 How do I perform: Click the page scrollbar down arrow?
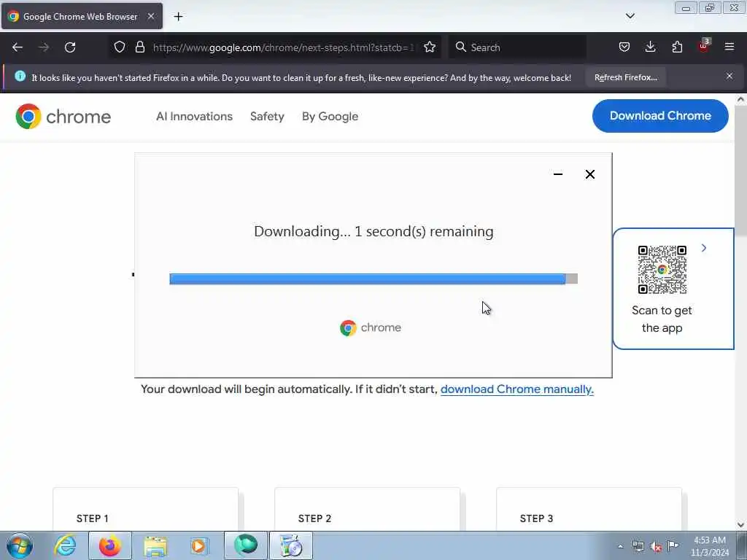point(740,525)
